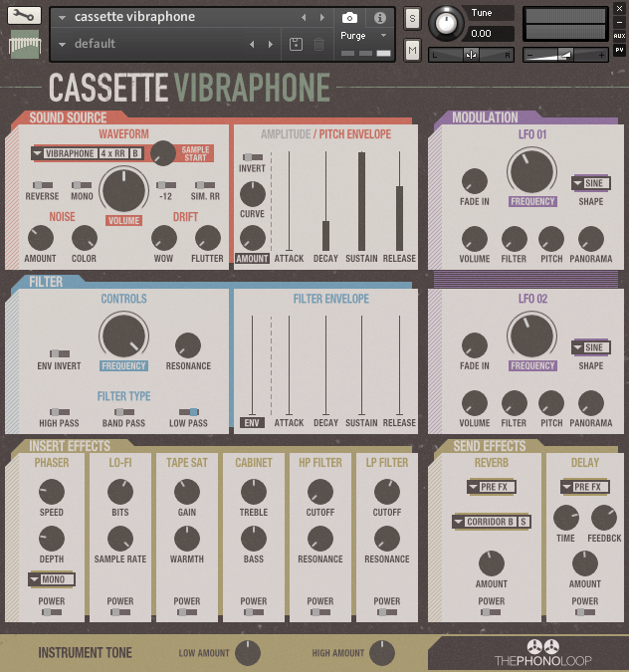Image resolution: width=629 pixels, height=672 pixels.
Task: Enable the Band Pass filter type
Action: [x=124, y=412]
